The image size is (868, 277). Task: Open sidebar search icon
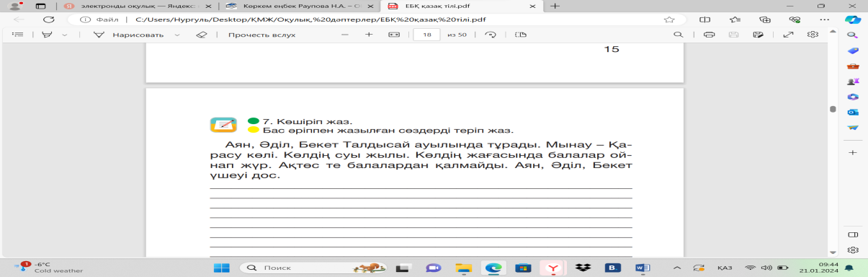pyautogui.click(x=853, y=35)
